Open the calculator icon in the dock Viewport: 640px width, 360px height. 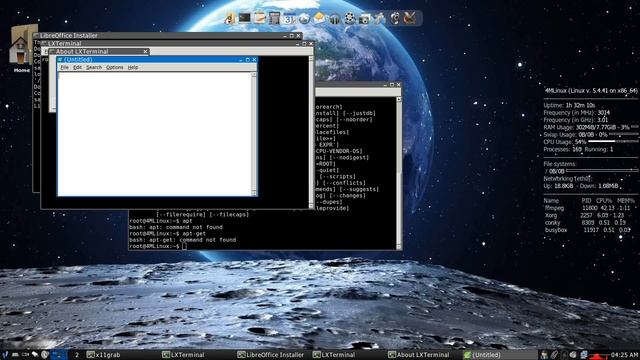[x=274, y=18]
